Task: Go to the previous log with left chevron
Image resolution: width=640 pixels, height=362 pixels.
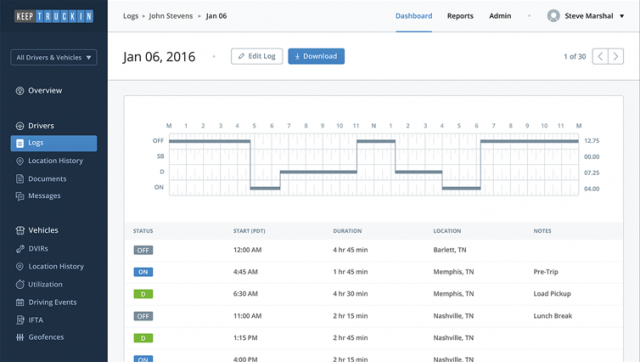Action: 600,56
